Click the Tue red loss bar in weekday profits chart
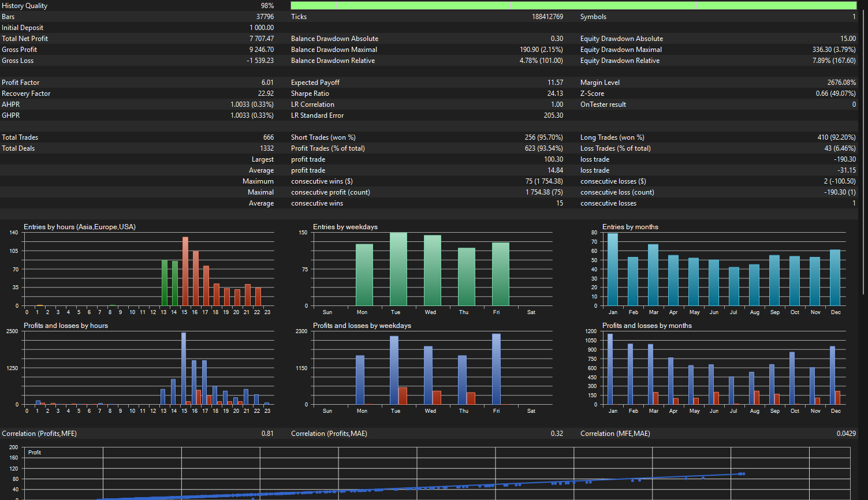This screenshot has height=500, width=868. click(x=403, y=396)
